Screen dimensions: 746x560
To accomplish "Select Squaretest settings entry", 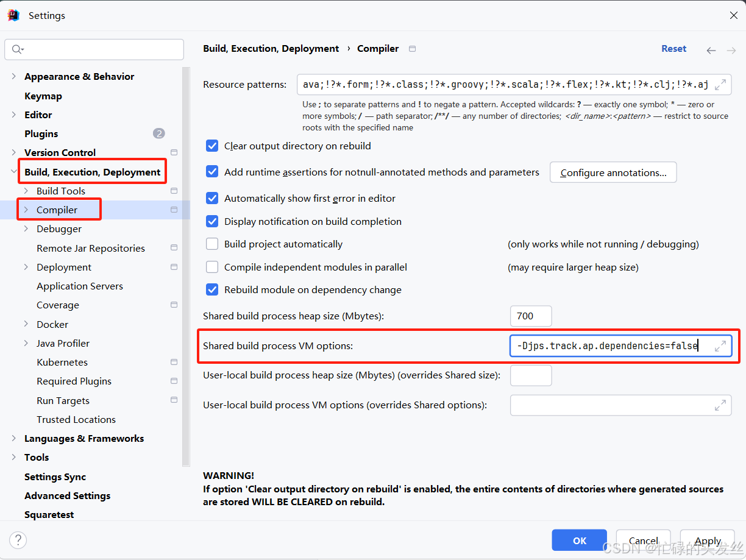I will pos(49,514).
